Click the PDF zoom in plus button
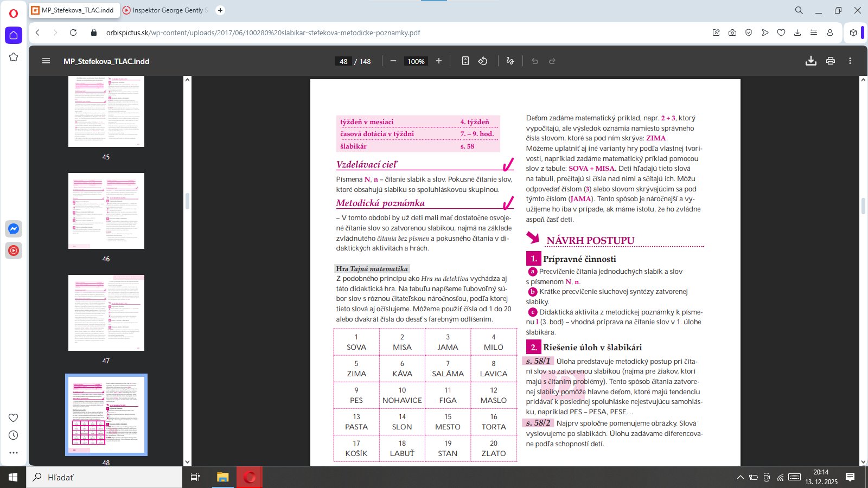This screenshot has height=488, width=868. click(x=439, y=61)
